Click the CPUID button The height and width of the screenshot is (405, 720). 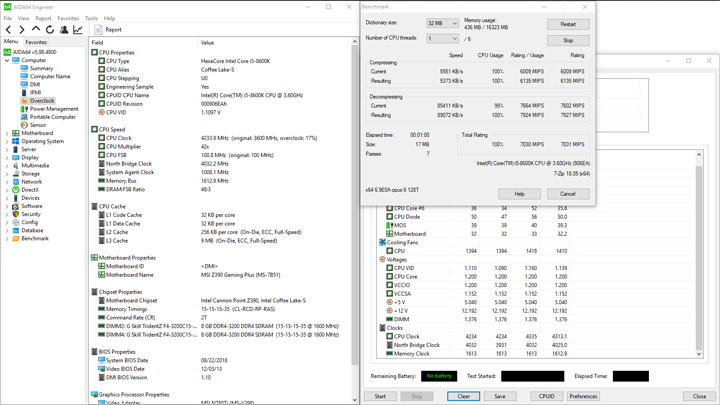[546, 396]
